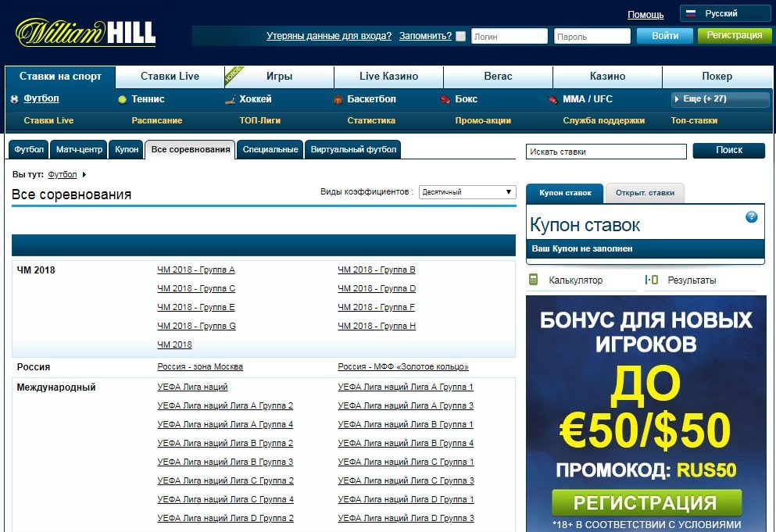Open the Промо-акции menu item
Viewport: 776px width, 532px height.
pos(483,121)
